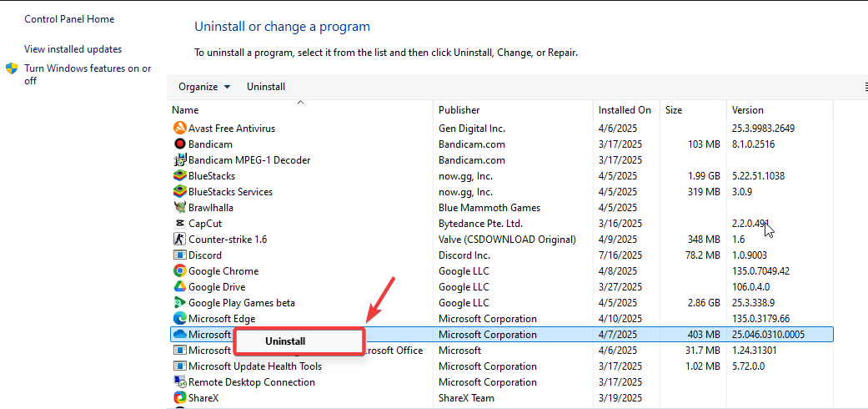This screenshot has width=868, height=409.
Task: Select the Microsoft Edge name
Action: [222, 319]
